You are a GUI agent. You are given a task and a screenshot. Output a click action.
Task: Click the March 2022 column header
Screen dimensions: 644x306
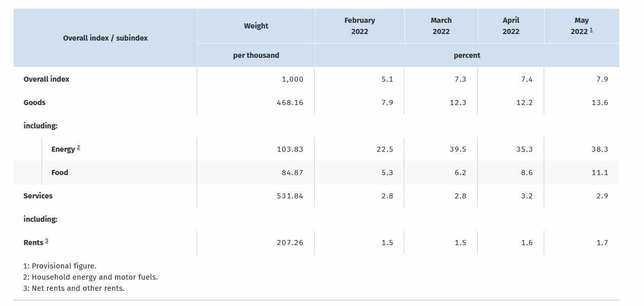coord(441,26)
